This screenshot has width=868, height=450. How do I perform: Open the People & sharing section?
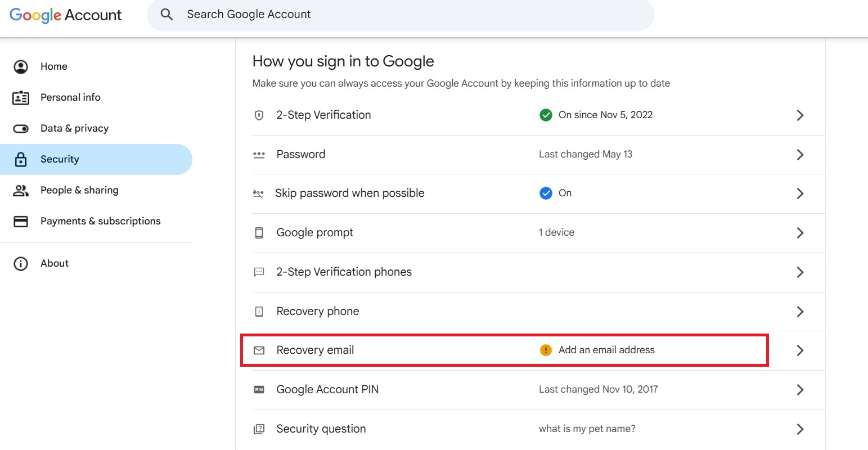(79, 190)
